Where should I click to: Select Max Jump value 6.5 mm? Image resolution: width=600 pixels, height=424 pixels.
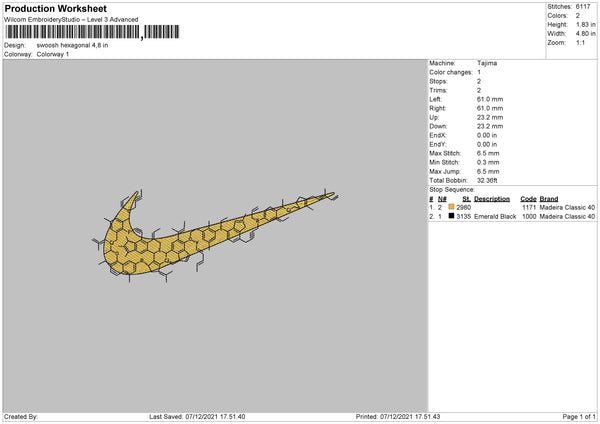pos(488,172)
